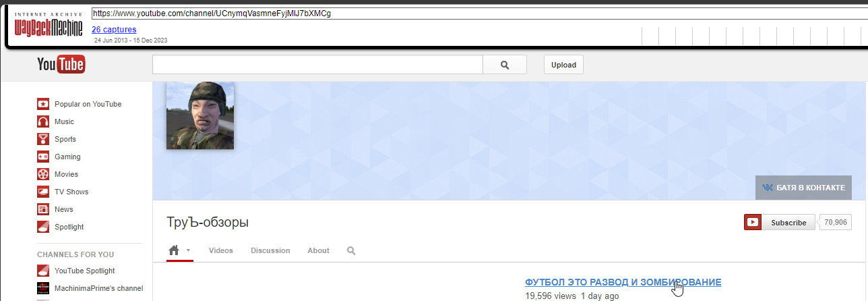Image resolution: width=868 pixels, height=301 pixels.
Task: Select the Movies film icon
Action: 43,174
